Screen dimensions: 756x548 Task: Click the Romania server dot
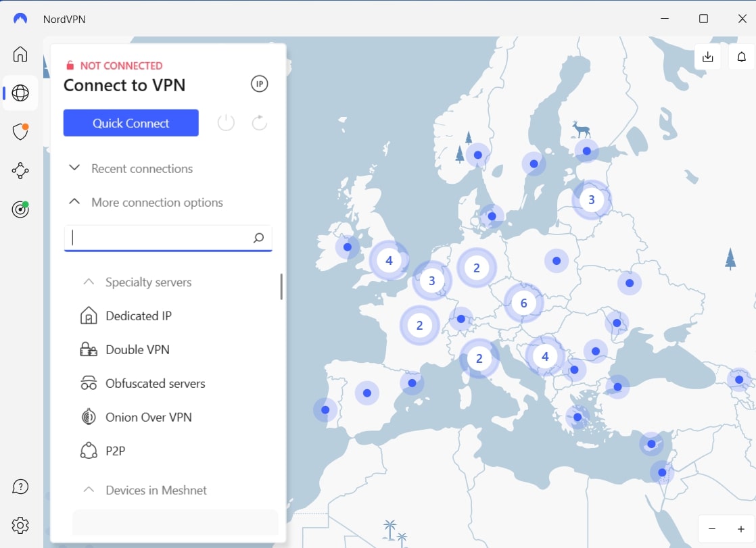[x=596, y=351]
